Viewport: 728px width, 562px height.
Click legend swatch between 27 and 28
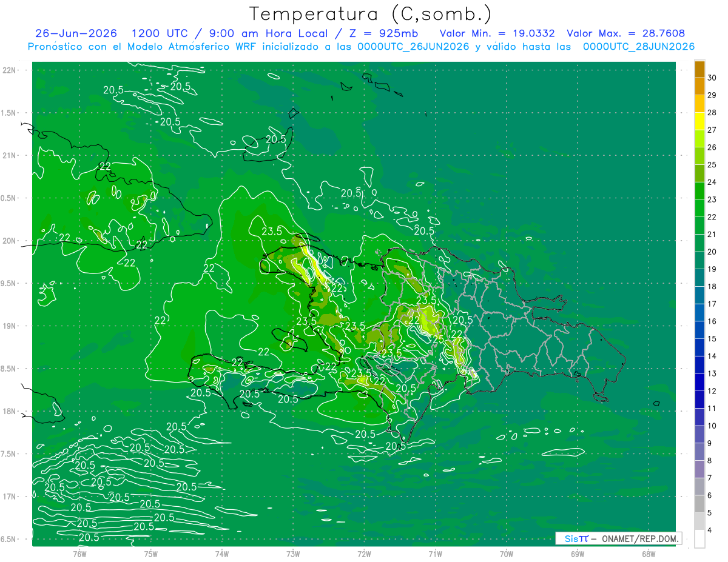pos(699,121)
